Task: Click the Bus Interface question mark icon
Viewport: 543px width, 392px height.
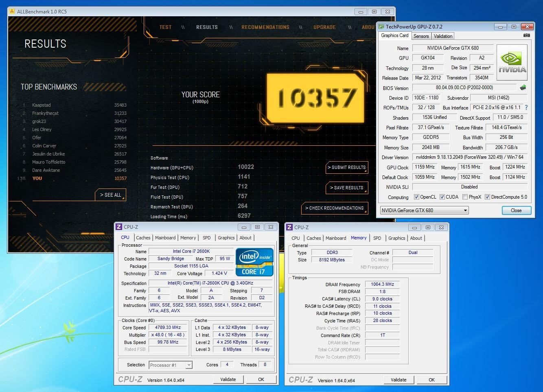Action: click(526, 107)
